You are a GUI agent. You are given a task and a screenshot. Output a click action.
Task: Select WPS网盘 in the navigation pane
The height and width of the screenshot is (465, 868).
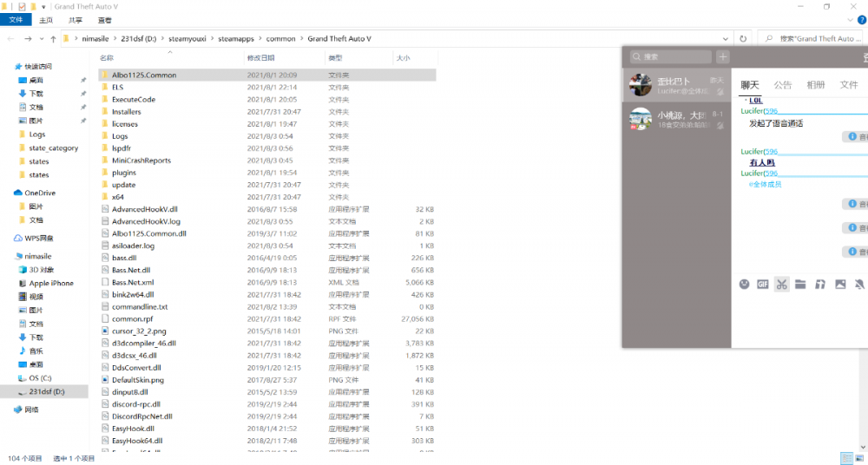click(x=39, y=238)
